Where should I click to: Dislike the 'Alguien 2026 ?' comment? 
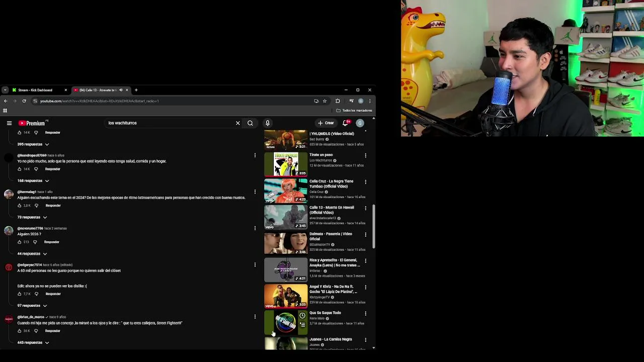(x=35, y=242)
